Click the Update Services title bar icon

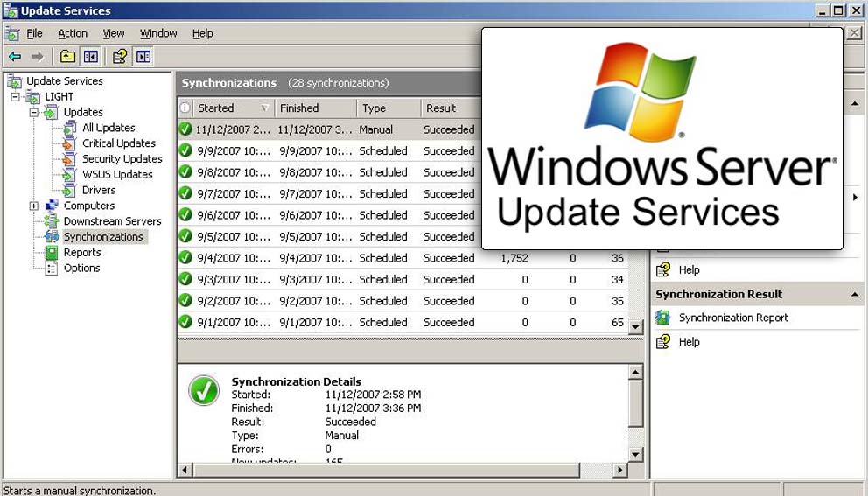pos(10,10)
